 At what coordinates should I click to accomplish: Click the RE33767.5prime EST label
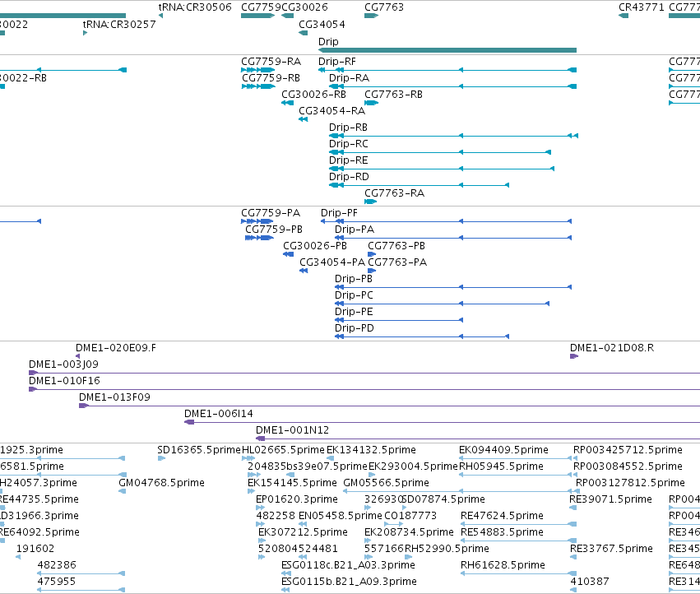point(612,549)
